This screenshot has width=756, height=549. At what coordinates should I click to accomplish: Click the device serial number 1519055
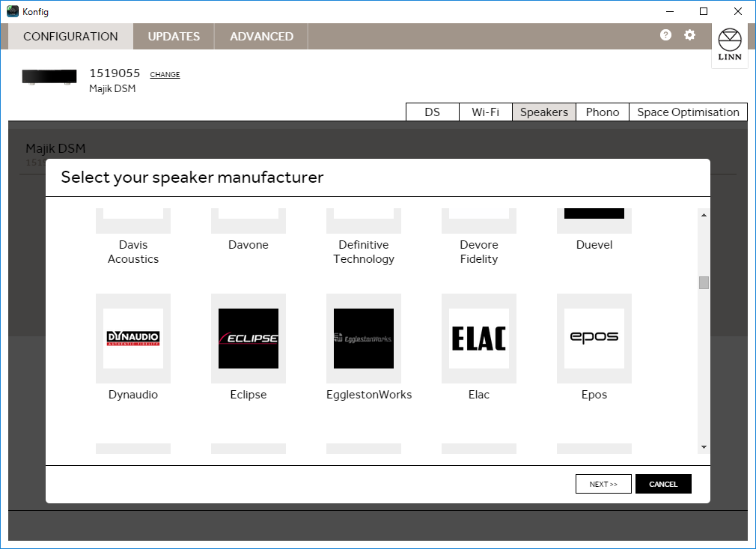point(115,73)
